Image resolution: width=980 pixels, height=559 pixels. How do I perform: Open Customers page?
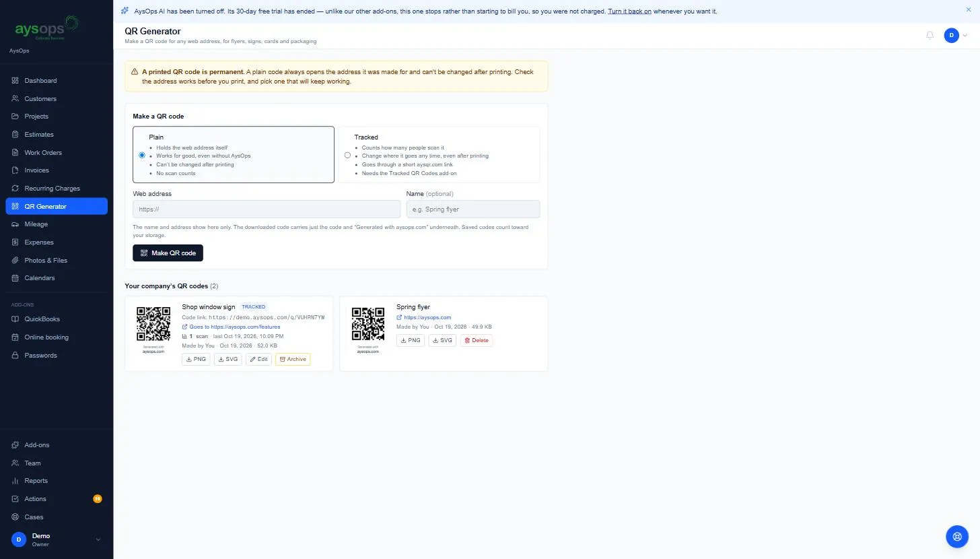[x=57, y=98]
